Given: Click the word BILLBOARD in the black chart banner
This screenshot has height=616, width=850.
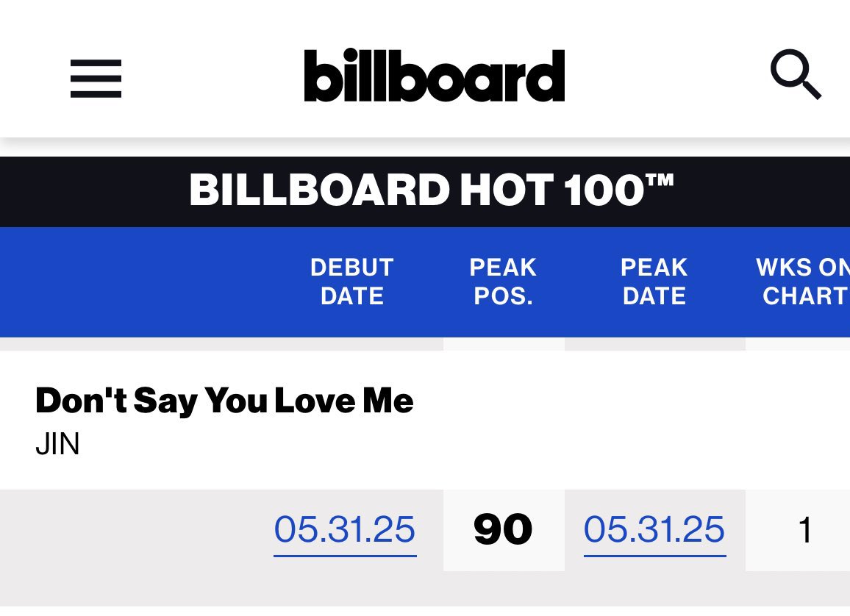Looking at the screenshot, I should point(319,190).
